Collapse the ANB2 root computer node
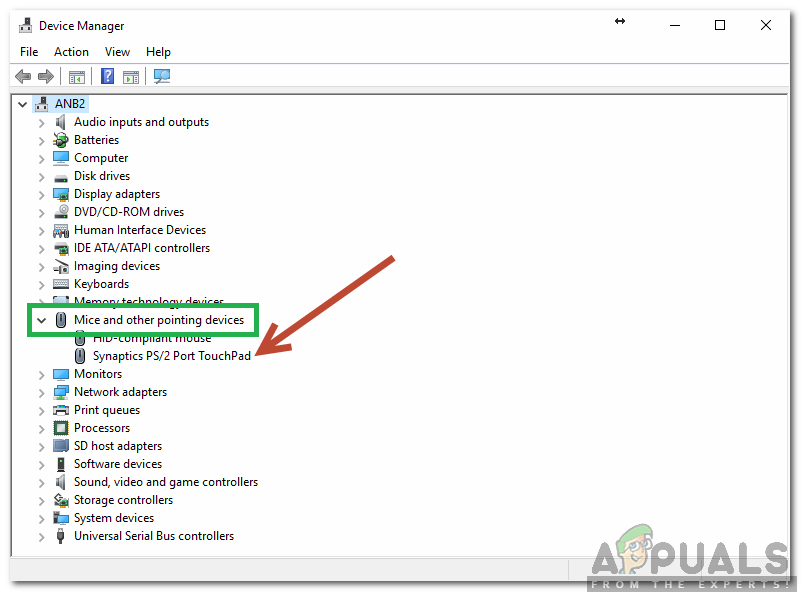The width and height of the screenshot is (801, 592). coord(24,104)
